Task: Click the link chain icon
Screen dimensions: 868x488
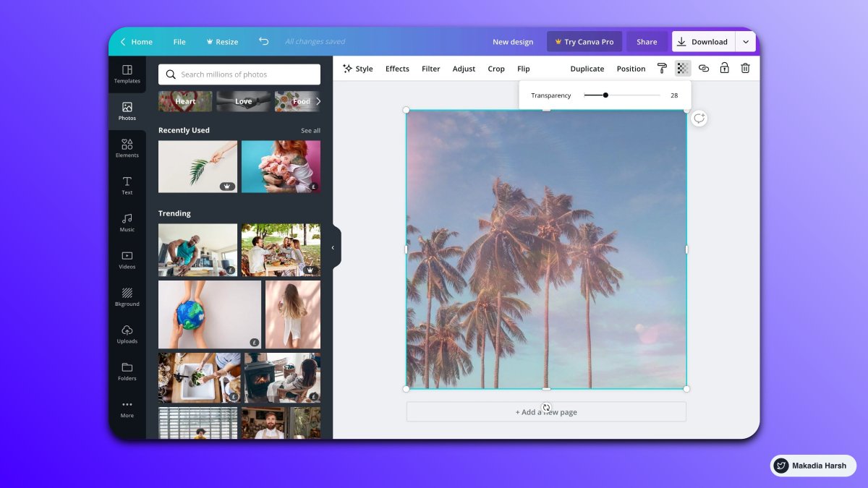Action: (x=704, y=69)
